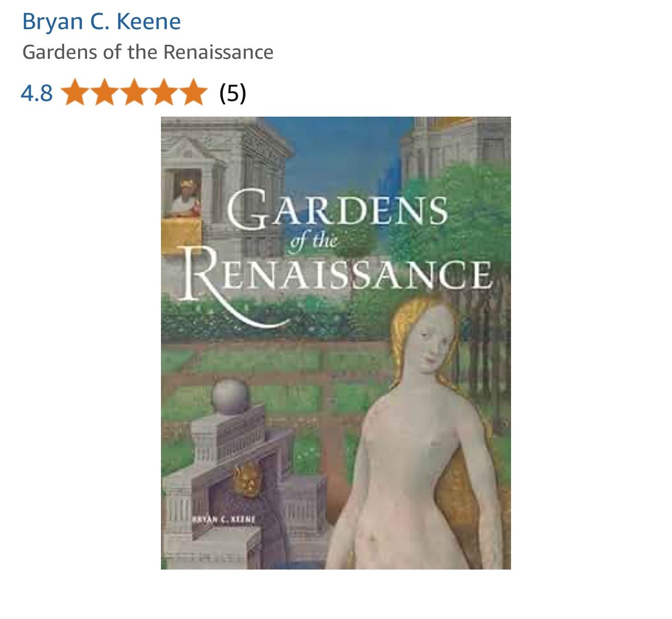The image size is (672, 619).
Task: Click the italic 'of the' on cover
Action: click(x=313, y=241)
